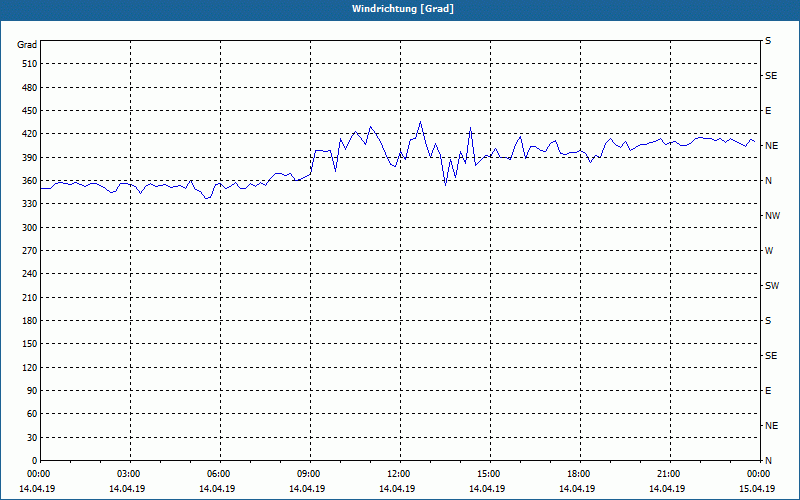The height and width of the screenshot is (500, 800).
Task: Click the 360 y-axis value
Action: [x=30, y=181]
